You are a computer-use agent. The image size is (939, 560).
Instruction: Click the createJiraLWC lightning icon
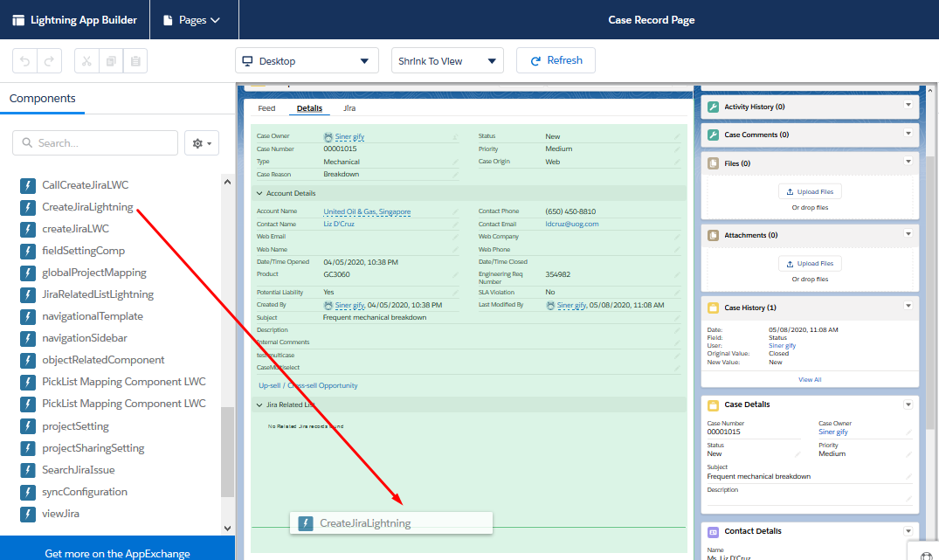coord(28,230)
